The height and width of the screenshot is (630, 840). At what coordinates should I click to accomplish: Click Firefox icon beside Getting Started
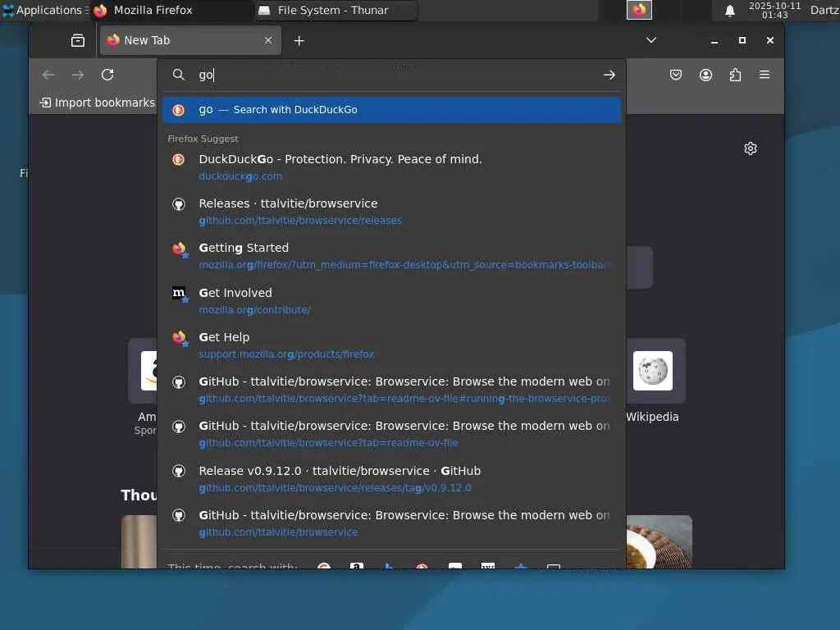(x=180, y=249)
